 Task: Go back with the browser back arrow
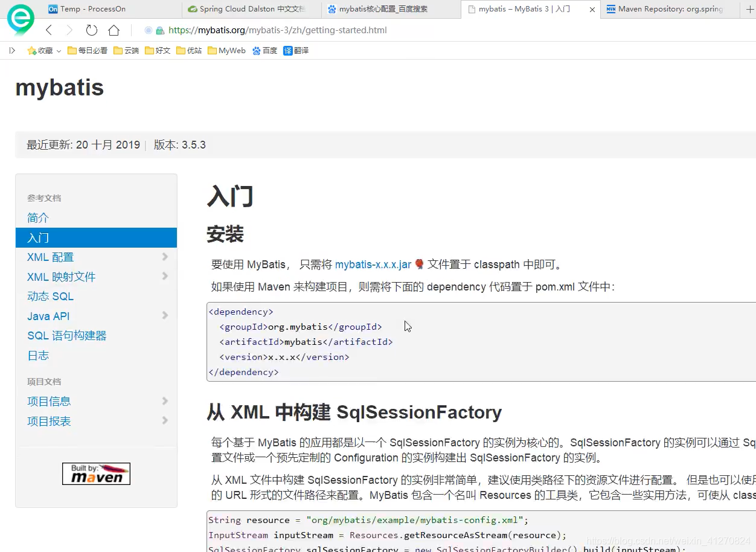50,30
